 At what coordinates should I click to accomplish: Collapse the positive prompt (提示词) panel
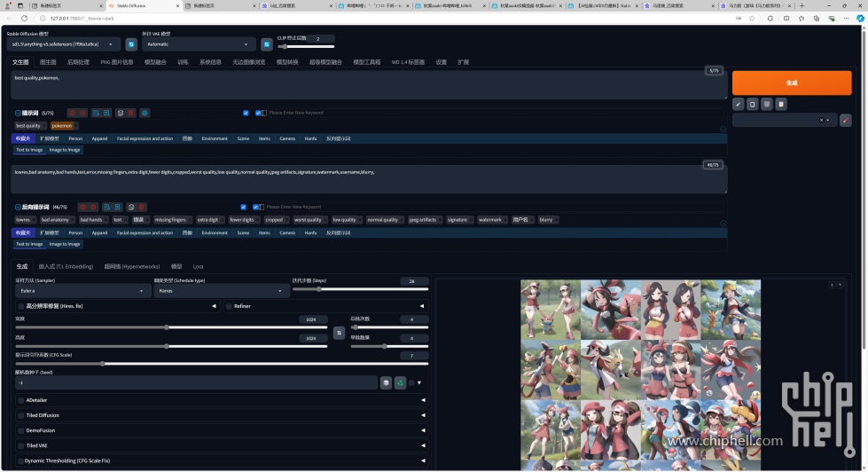(x=19, y=113)
